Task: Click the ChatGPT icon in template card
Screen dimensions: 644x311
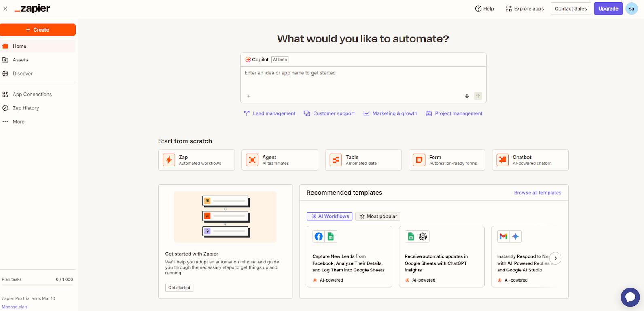Action: (423, 237)
